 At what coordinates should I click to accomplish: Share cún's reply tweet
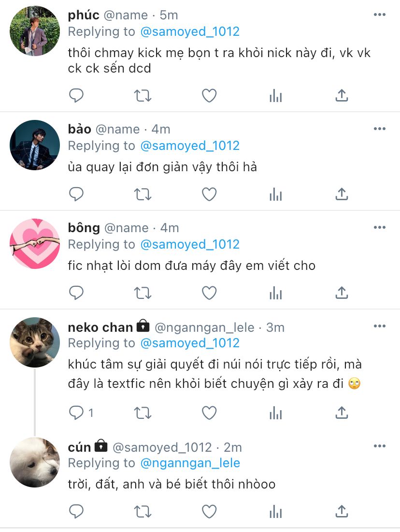pyautogui.click(x=342, y=511)
